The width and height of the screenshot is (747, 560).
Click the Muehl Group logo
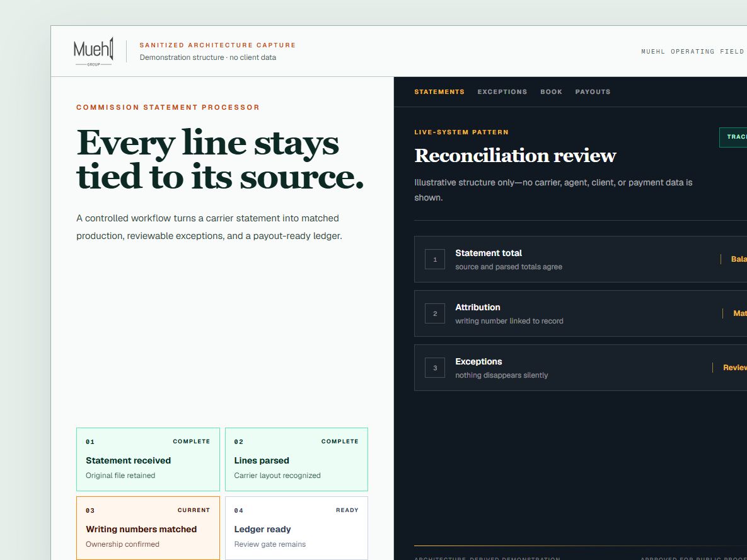pos(93,51)
